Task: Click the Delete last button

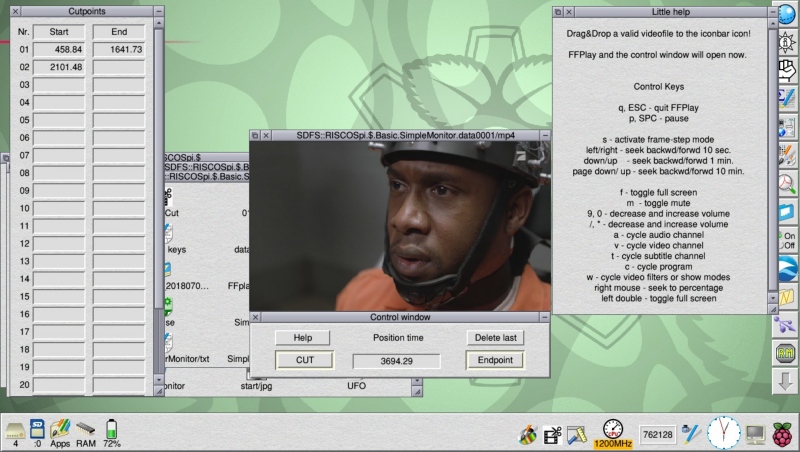Action: (494, 338)
